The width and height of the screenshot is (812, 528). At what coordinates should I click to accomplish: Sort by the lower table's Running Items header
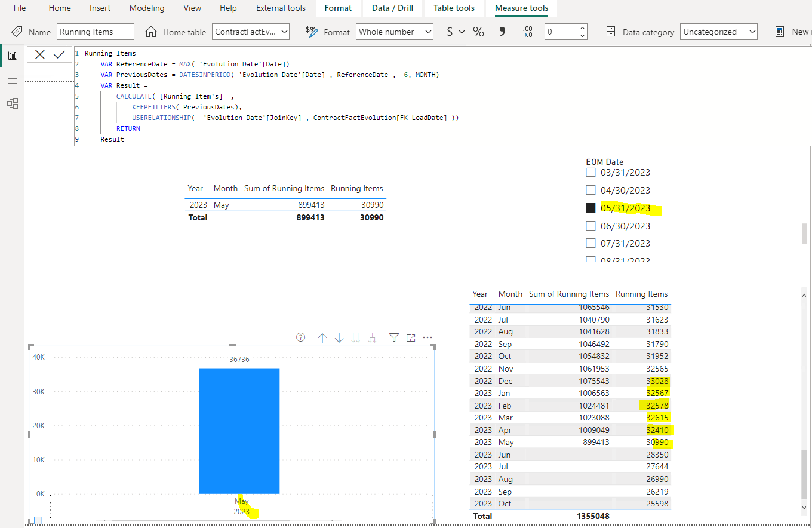tap(641, 294)
